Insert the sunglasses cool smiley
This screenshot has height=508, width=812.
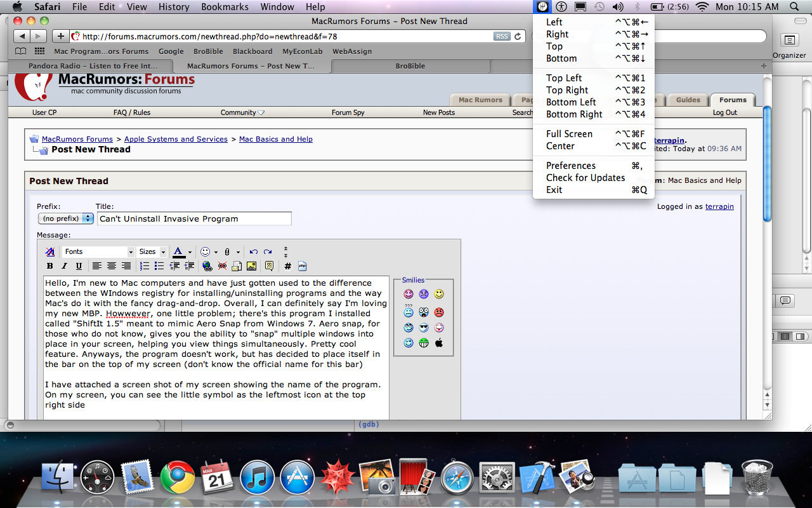(424, 328)
